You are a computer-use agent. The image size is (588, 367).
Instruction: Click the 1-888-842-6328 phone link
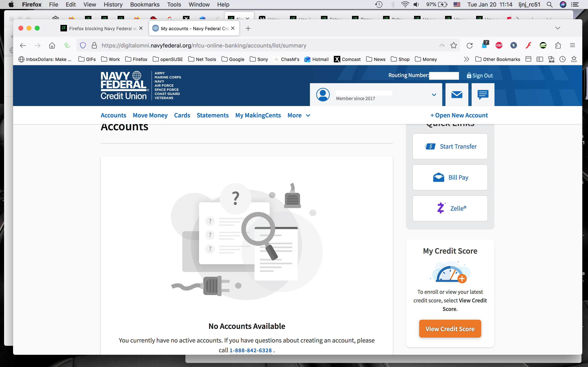pos(251,350)
